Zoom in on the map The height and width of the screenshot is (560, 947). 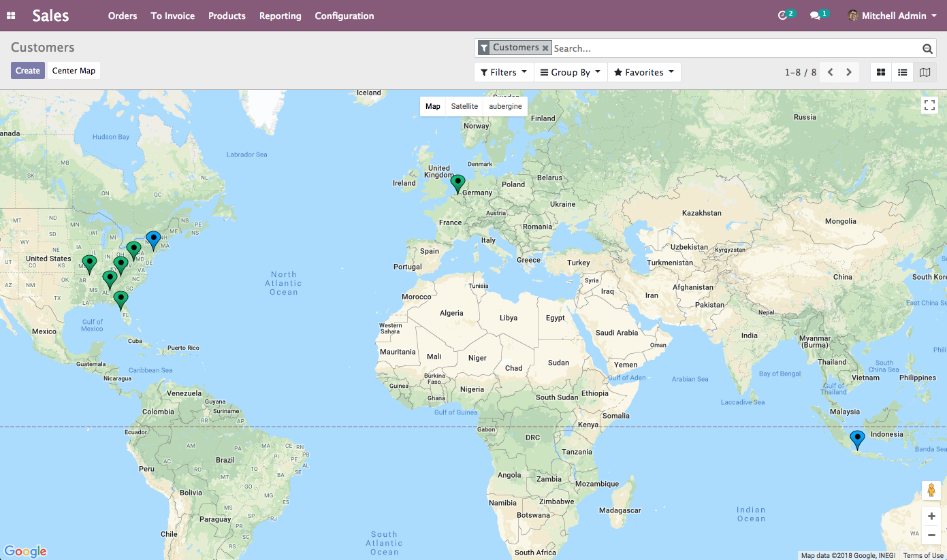pyautogui.click(x=931, y=516)
